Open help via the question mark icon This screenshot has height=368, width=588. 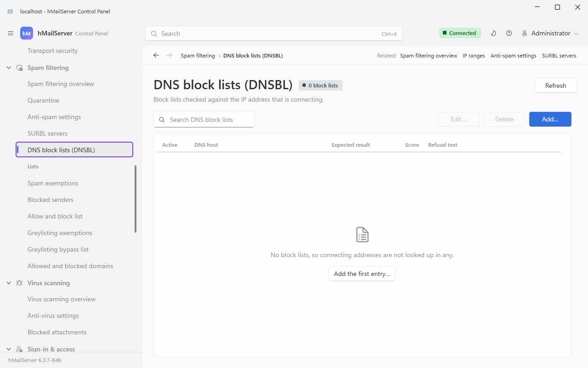tap(509, 33)
